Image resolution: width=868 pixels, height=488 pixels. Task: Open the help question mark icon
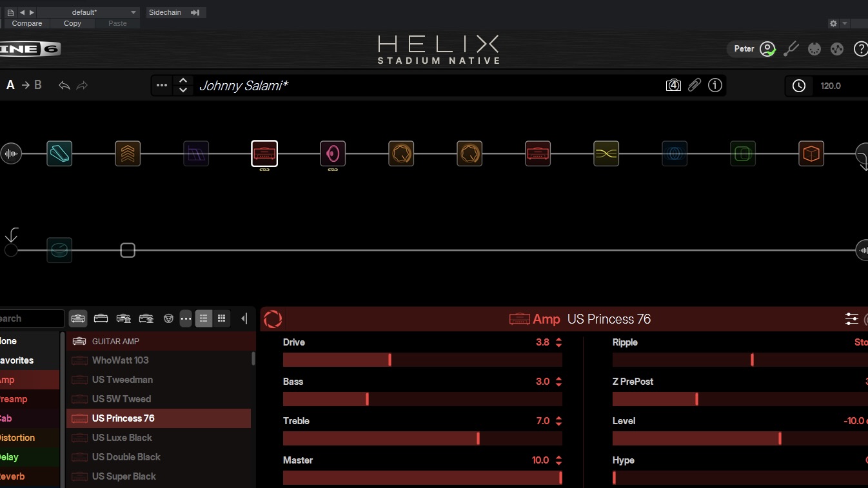click(x=860, y=49)
